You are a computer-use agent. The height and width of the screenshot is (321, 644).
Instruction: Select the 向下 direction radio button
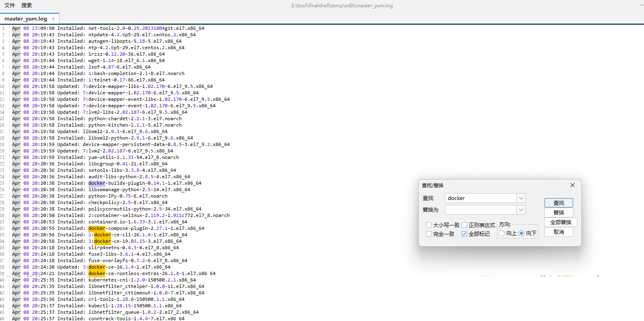pyautogui.click(x=522, y=233)
